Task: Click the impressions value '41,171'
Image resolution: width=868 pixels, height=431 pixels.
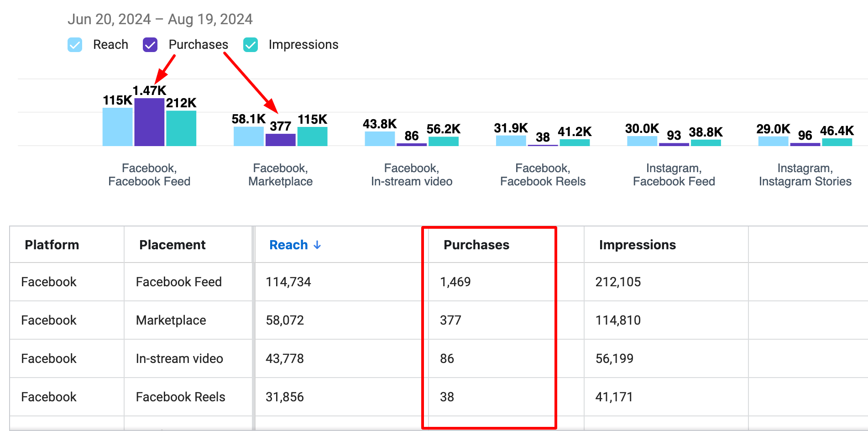Action: pos(614,397)
